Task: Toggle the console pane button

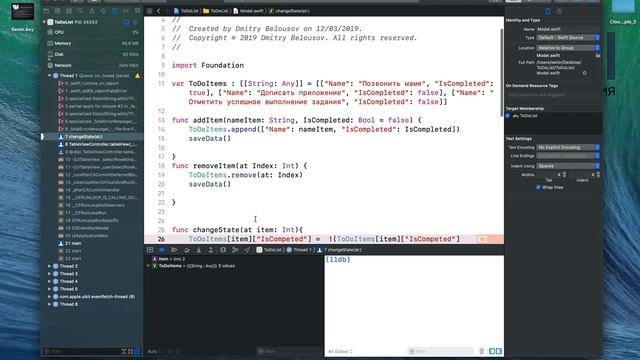Action: point(498,351)
